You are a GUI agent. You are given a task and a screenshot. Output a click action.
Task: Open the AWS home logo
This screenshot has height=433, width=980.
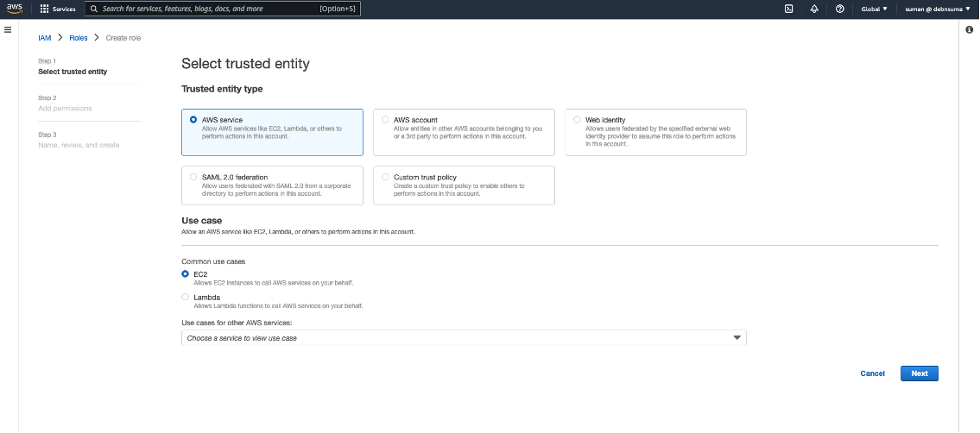(x=15, y=9)
